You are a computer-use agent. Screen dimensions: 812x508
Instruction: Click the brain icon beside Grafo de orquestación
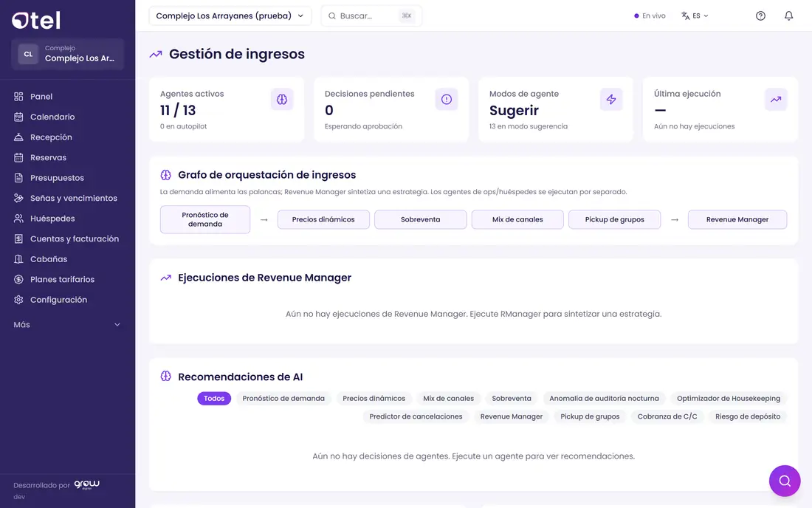point(165,175)
